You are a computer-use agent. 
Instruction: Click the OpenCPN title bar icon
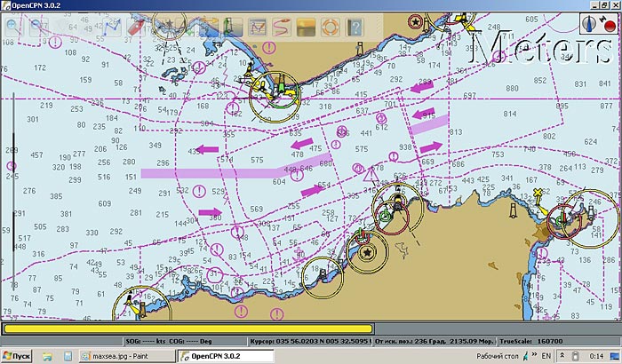click(x=5, y=5)
